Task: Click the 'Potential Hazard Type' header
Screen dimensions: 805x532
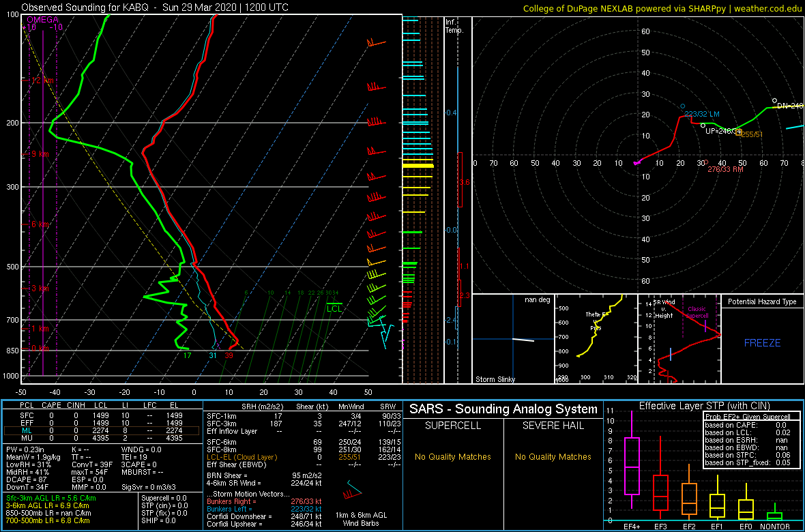Action: click(762, 301)
